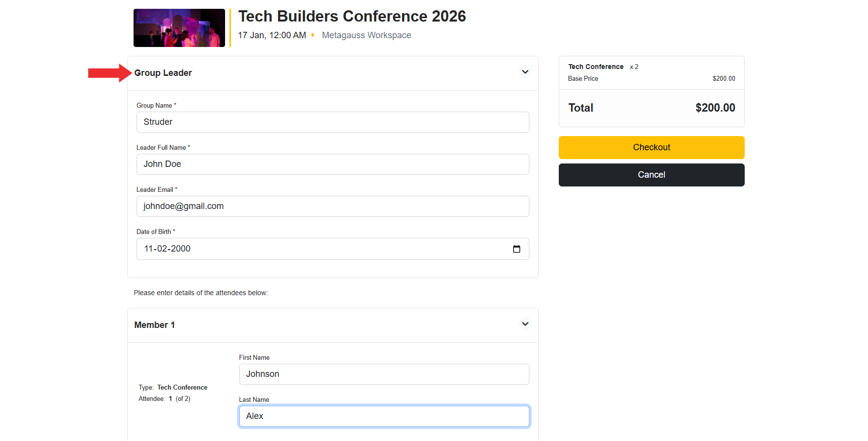
Task: Click the Total amount $200.00
Action: (x=715, y=108)
